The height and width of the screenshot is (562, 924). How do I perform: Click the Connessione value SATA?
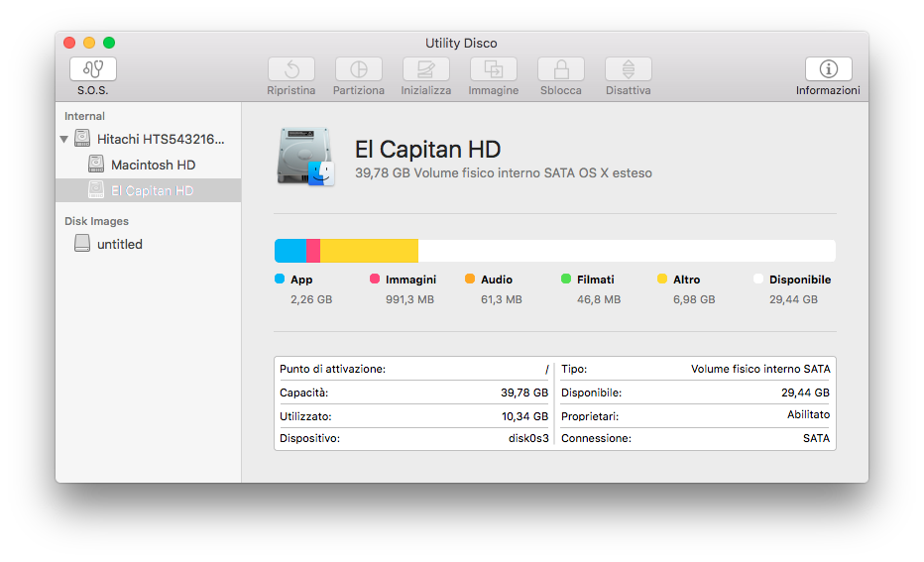816,438
